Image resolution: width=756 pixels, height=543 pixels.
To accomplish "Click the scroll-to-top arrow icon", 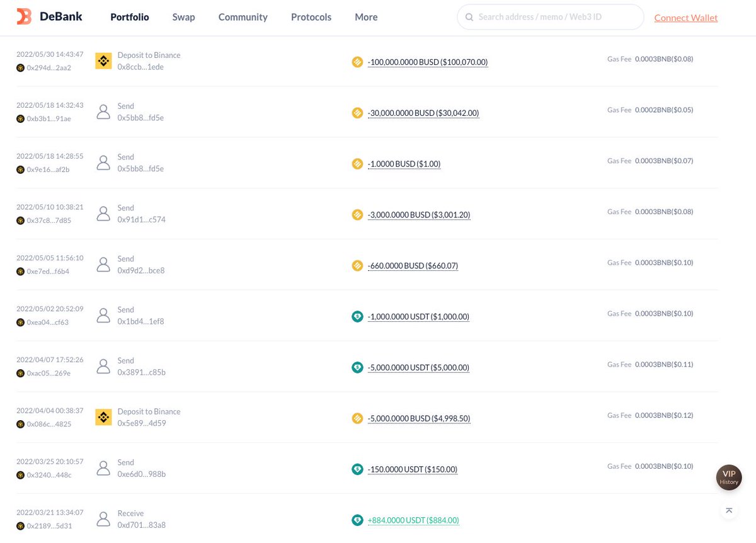I will point(729,510).
